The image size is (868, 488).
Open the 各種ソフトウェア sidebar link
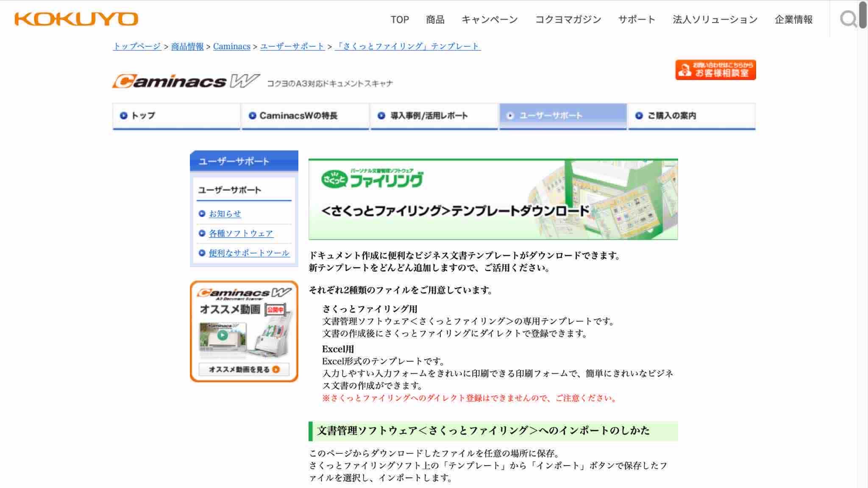241,233
